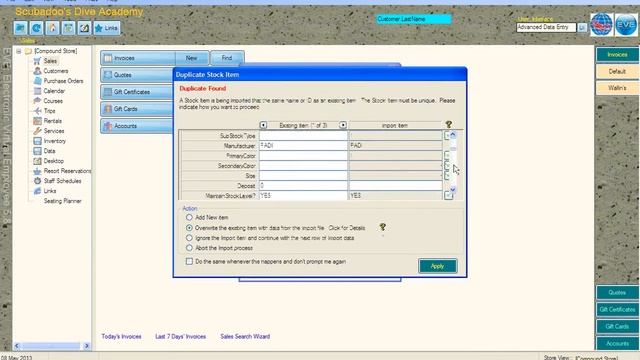Switch to Gift Certificates tab, right panel
The height and width of the screenshot is (360, 640).
(x=617, y=310)
